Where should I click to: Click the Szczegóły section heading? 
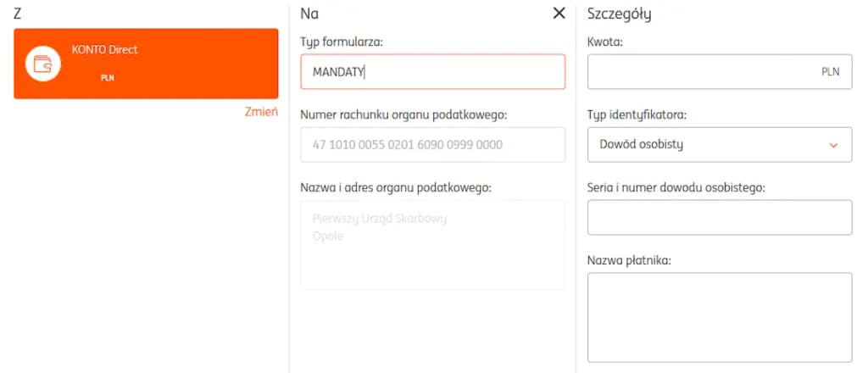click(619, 14)
